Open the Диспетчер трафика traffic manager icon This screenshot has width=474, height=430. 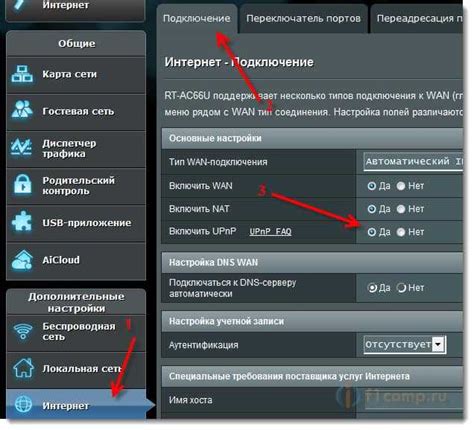(22, 147)
